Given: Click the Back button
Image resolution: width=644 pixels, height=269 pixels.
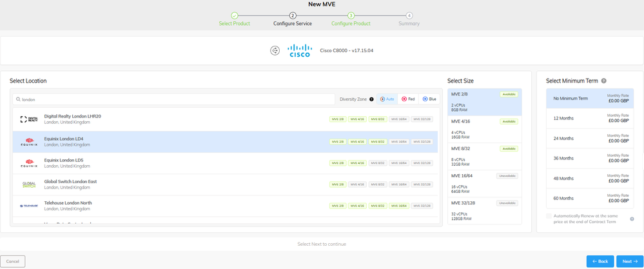Looking at the screenshot, I should tap(600, 261).
